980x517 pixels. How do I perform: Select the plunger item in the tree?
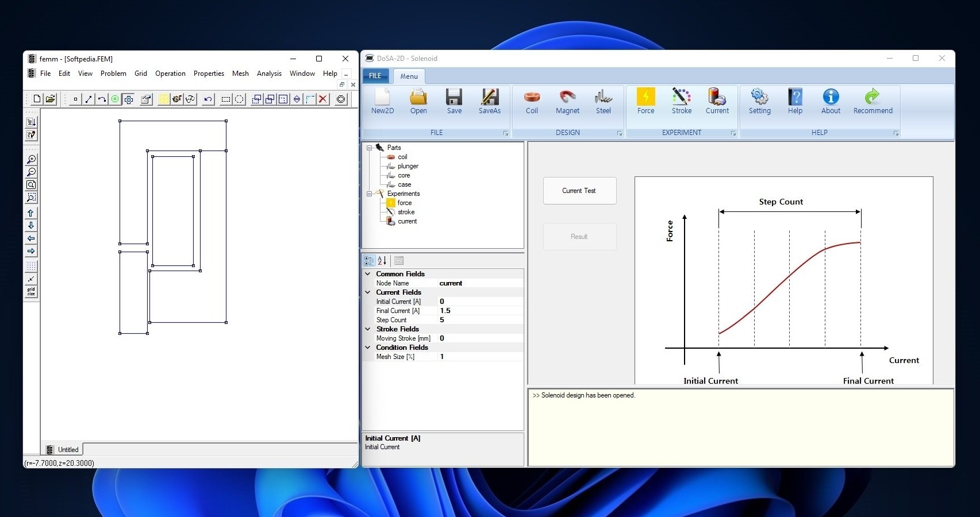tap(408, 166)
